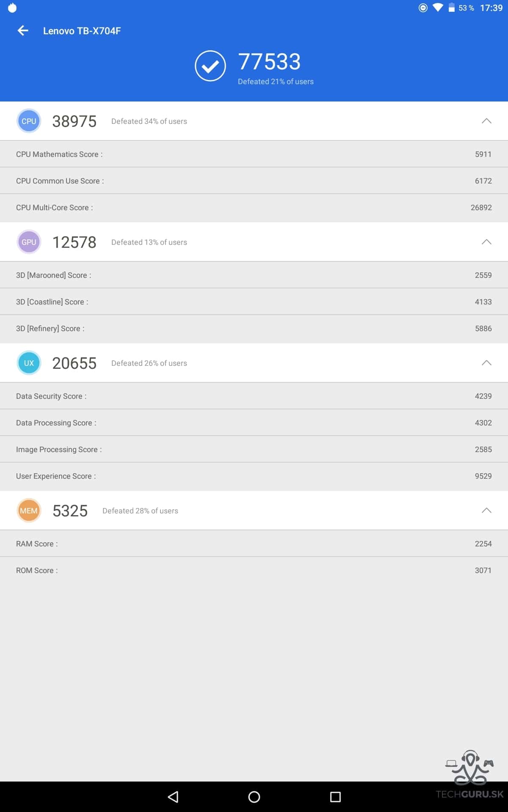Collapse the MEM score section
The height and width of the screenshot is (812, 508).
tap(486, 510)
